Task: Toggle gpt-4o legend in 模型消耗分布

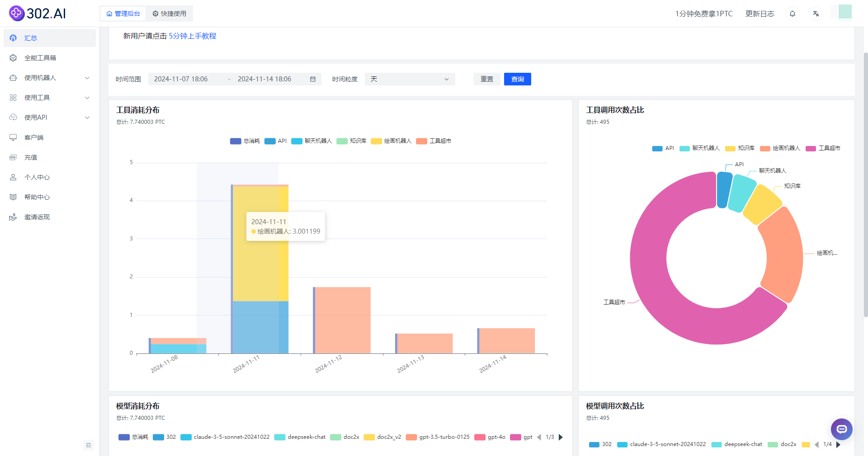Action: pyautogui.click(x=490, y=437)
